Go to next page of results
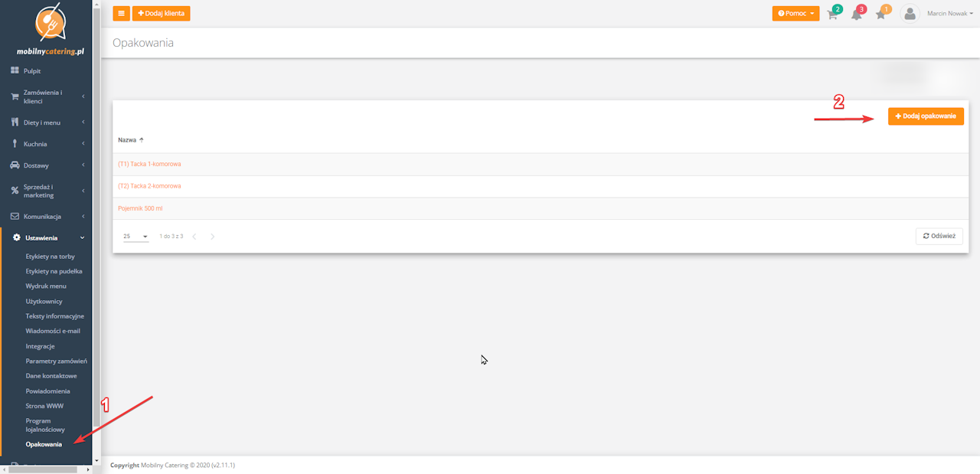Viewport: 980px width, 474px height. 212,237
